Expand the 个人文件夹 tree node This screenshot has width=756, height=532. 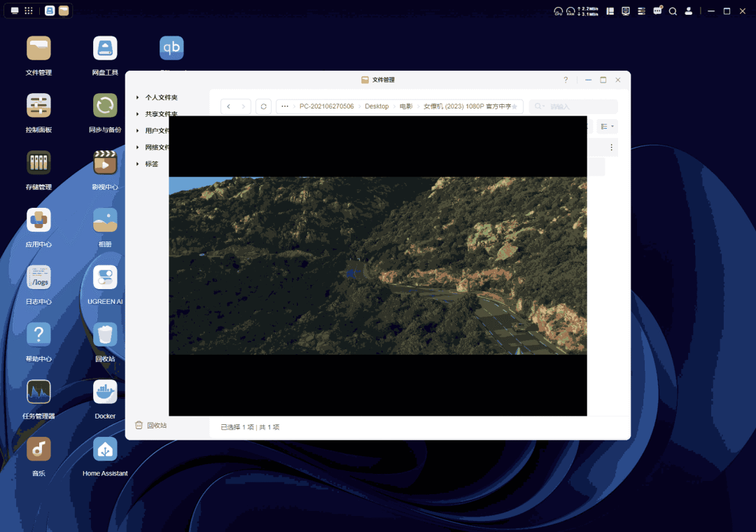coord(137,97)
